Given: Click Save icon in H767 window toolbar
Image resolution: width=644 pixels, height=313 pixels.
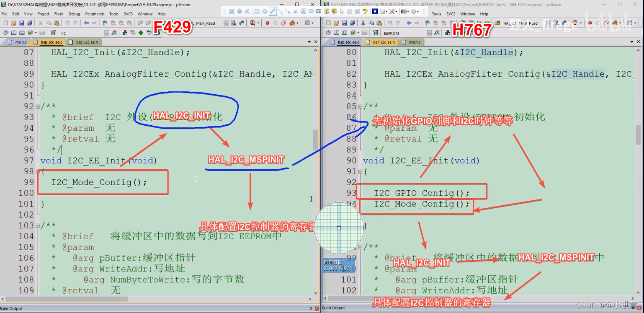Looking at the screenshot, I should coord(344,23).
